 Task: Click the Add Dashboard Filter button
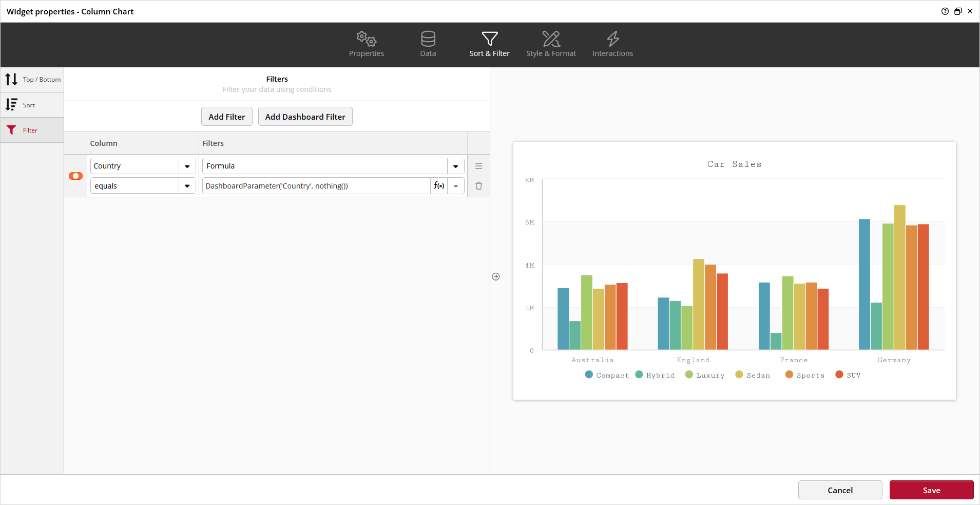[305, 117]
